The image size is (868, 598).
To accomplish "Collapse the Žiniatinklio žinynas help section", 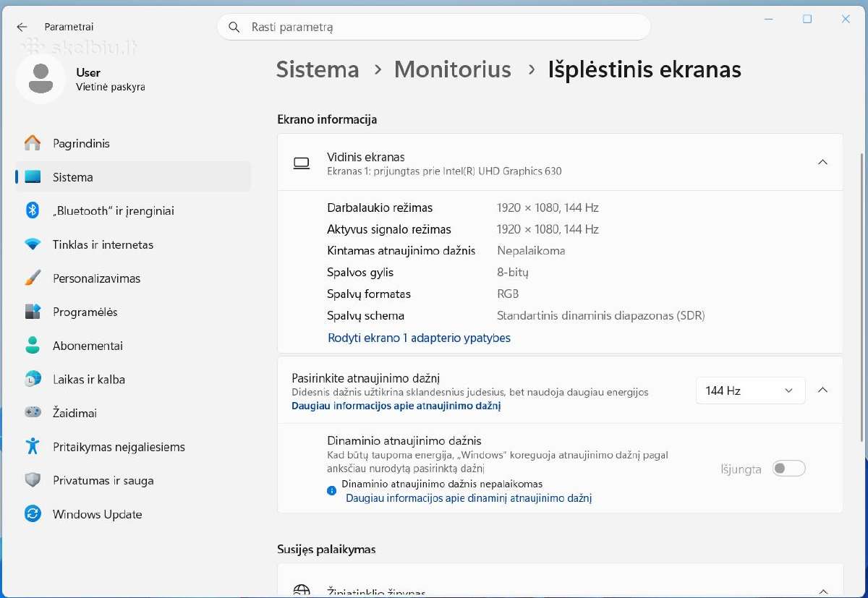I will coord(822,591).
